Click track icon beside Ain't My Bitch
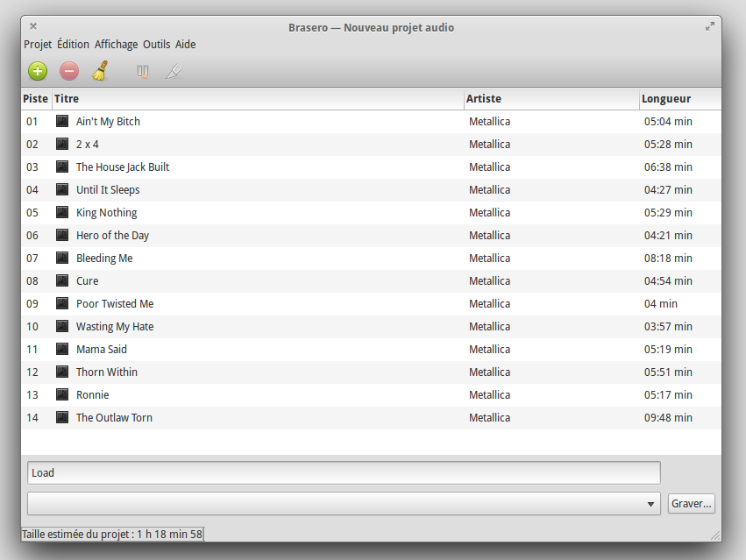 (62, 121)
